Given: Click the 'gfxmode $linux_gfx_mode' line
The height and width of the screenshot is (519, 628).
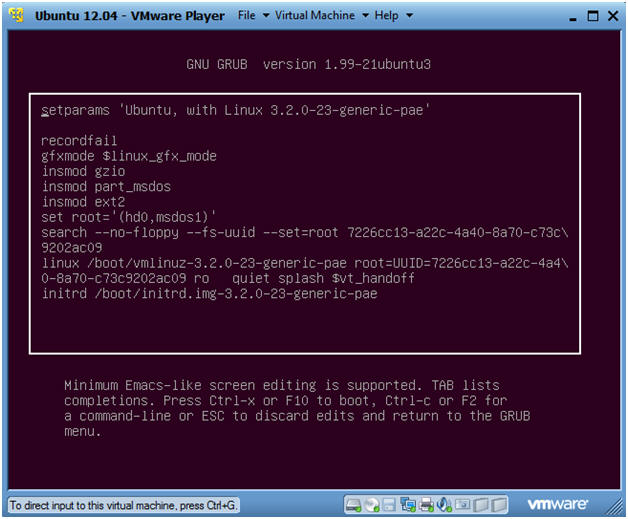Looking at the screenshot, I should point(129,156).
